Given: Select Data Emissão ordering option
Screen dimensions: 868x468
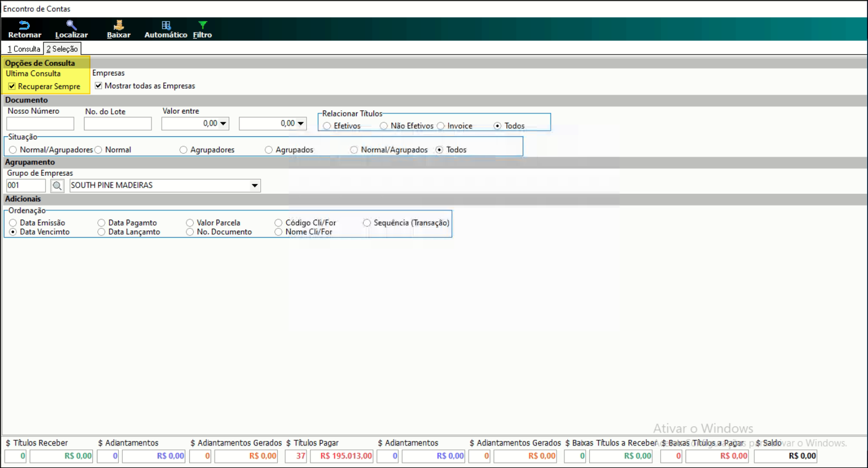Looking at the screenshot, I should click(x=13, y=223).
